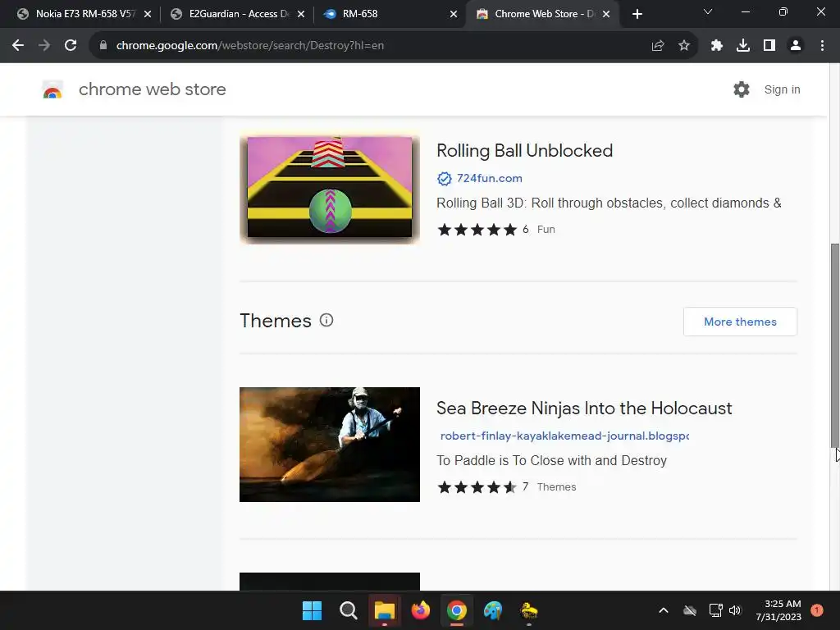Viewport: 840px width, 630px height.
Task: Click the disabled forward navigation arrow
Action: click(x=44, y=46)
